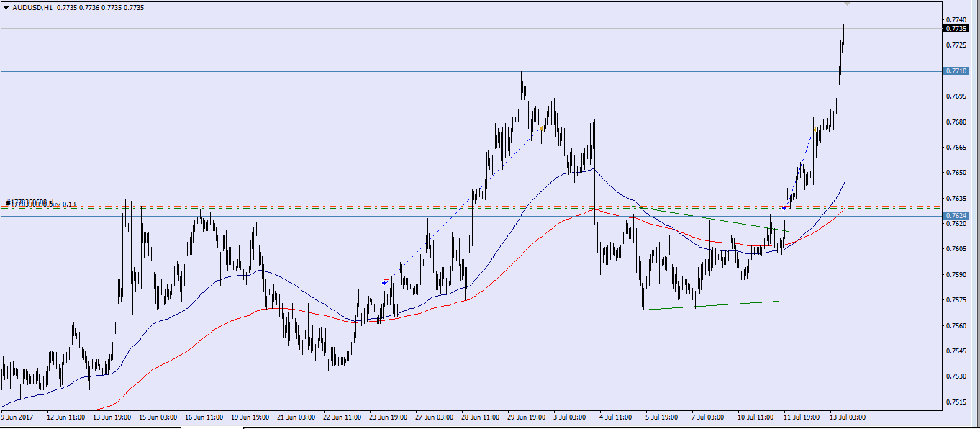
Task: Click the 28 Jun 11:00 time label
Action: pos(481,417)
